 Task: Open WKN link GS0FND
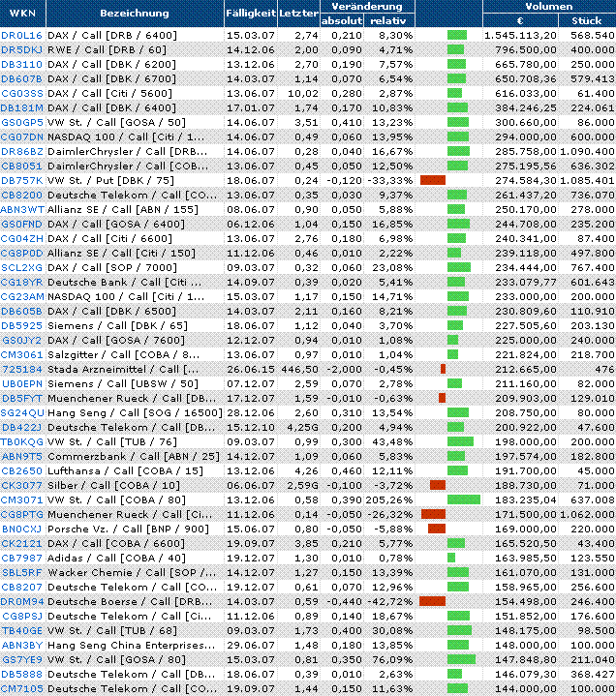[x=21, y=225]
